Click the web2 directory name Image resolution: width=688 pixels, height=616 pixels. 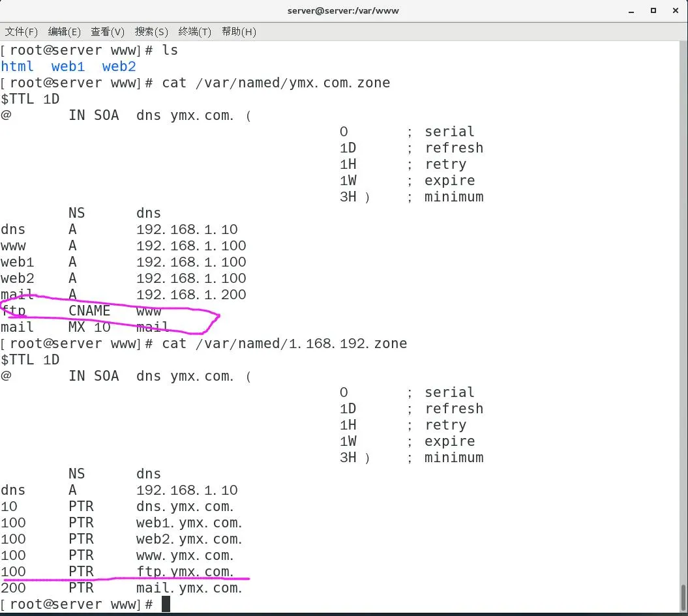pyautogui.click(x=119, y=66)
